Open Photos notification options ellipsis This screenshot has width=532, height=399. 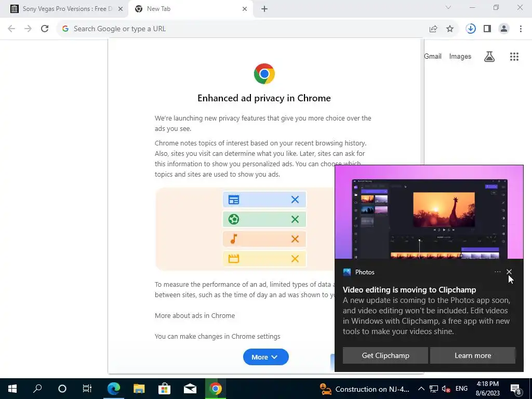[x=497, y=272]
